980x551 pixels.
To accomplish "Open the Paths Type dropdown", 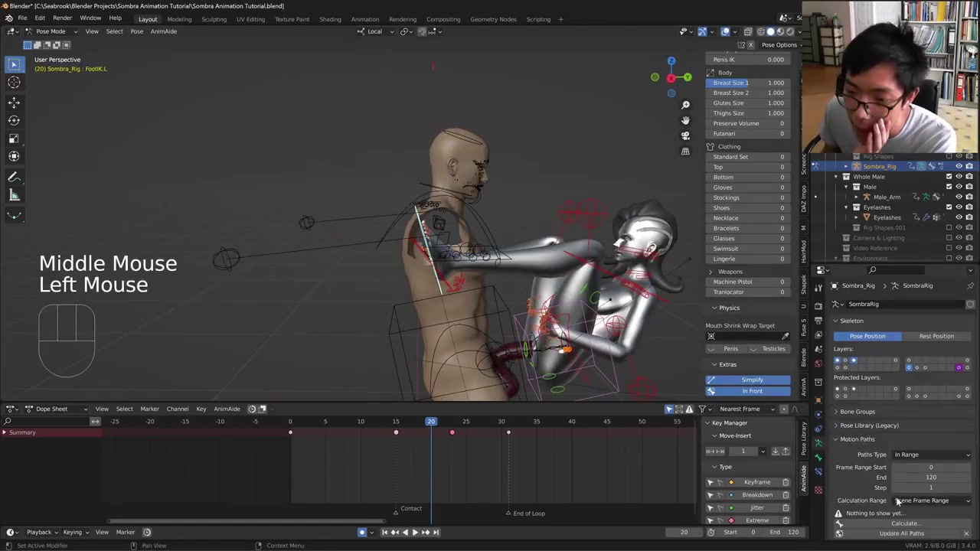I will (932, 455).
